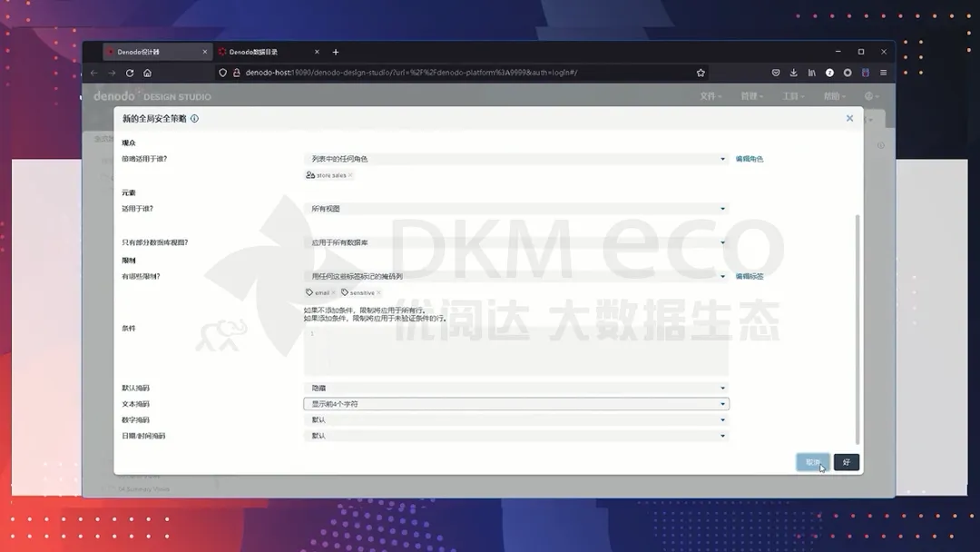Open the Firefox hamburger menu
The height and width of the screenshot is (552, 980).
pos(883,73)
